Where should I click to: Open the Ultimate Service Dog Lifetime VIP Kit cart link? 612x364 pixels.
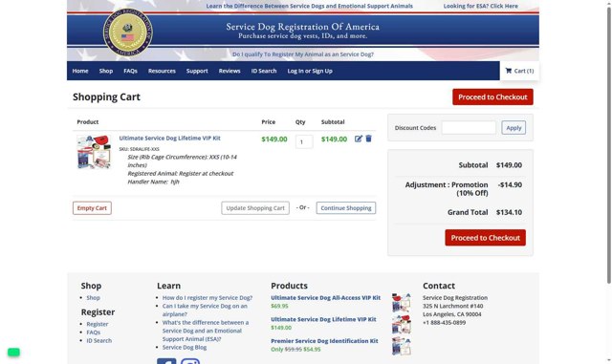(x=170, y=139)
